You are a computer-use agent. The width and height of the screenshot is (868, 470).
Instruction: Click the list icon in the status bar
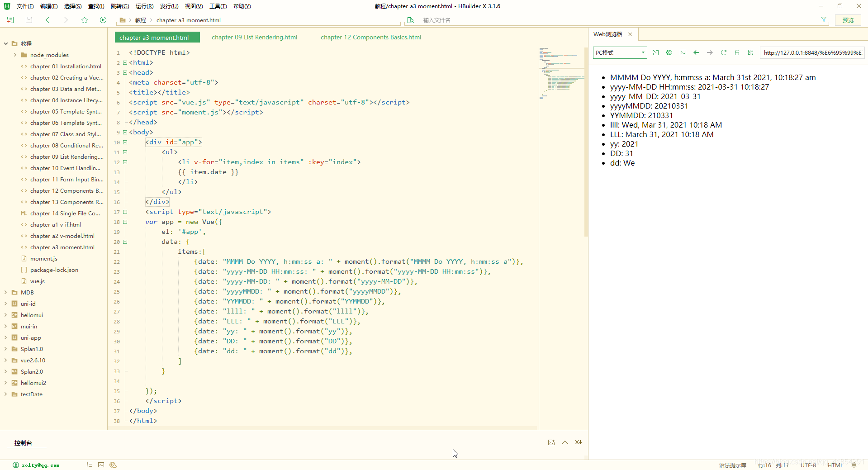[90, 465]
